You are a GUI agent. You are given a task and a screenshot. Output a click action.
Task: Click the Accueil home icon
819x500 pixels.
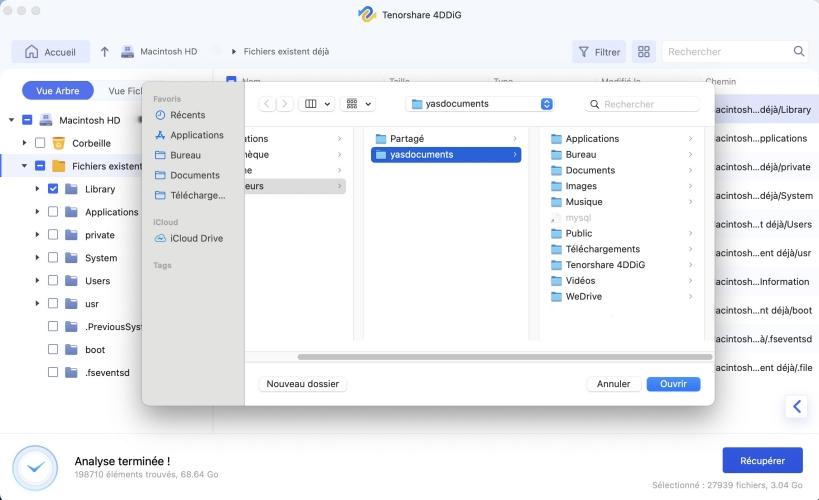(32, 52)
